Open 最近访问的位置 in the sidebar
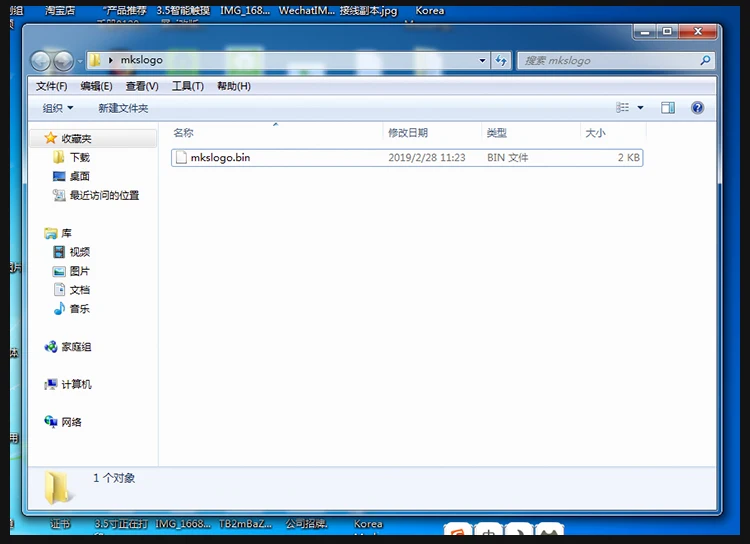The image size is (750, 544). coord(104,195)
